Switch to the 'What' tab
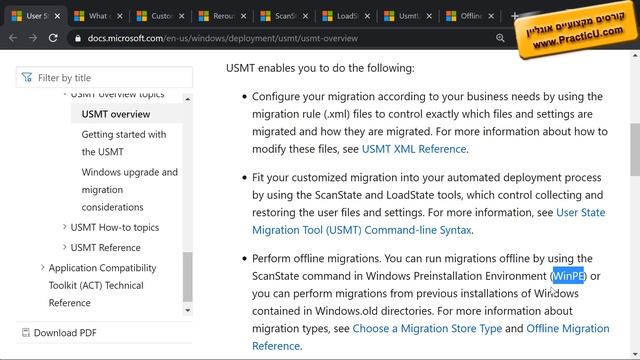The height and width of the screenshot is (360, 640). pyautogui.click(x=97, y=16)
